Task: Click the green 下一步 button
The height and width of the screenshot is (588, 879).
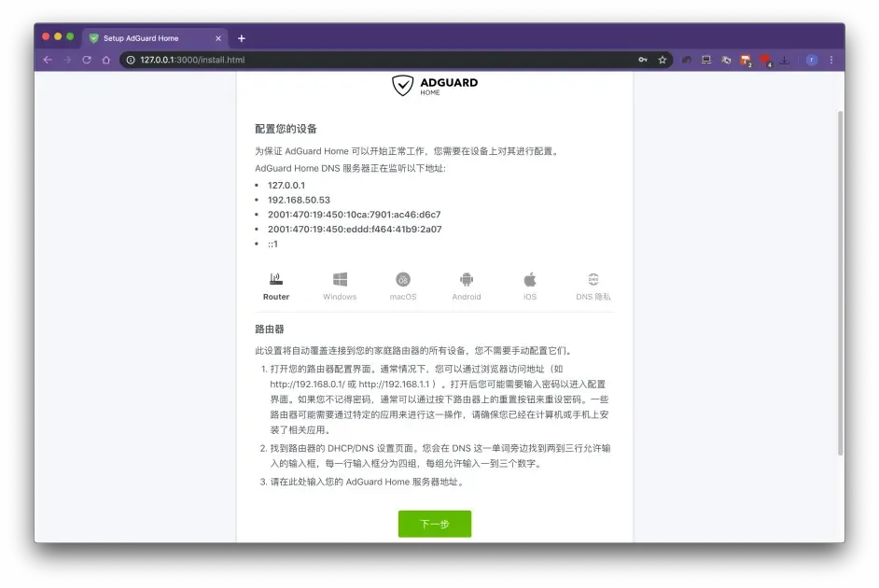Action: point(434,524)
